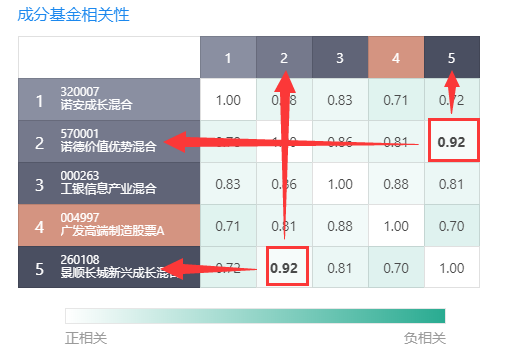This screenshot has height=360, width=522.
Task: Select column header 4 highlighted in orange
Action: [x=396, y=57]
